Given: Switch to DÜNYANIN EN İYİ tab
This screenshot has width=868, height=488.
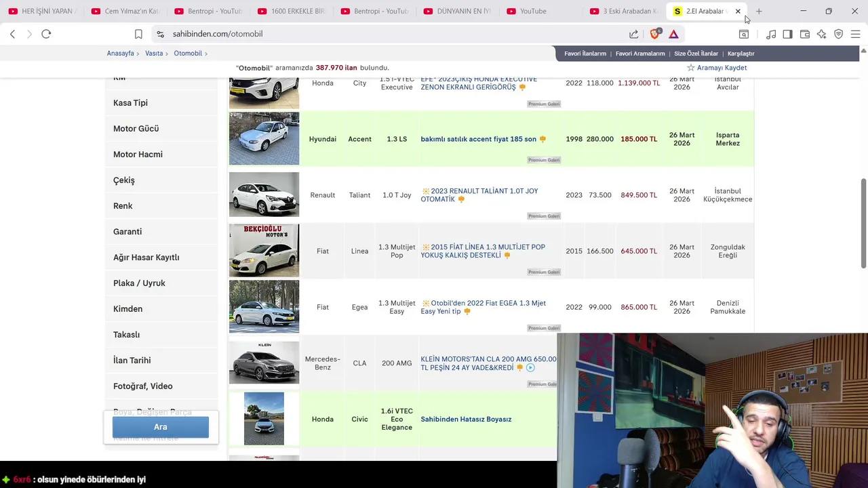Looking at the screenshot, I should [459, 11].
